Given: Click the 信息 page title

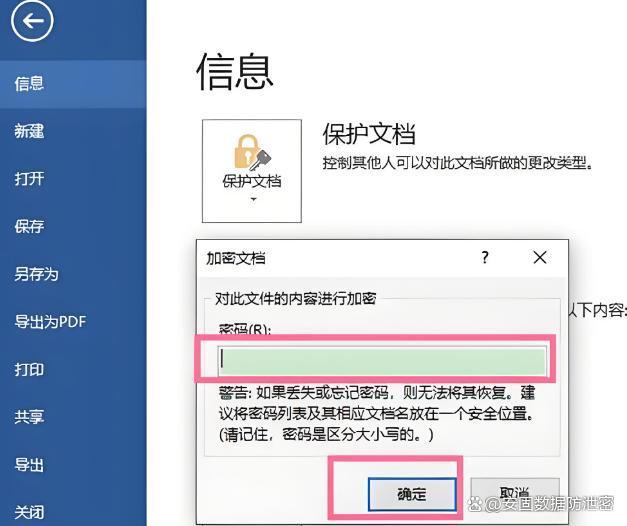Looking at the screenshot, I should click(235, 72).
